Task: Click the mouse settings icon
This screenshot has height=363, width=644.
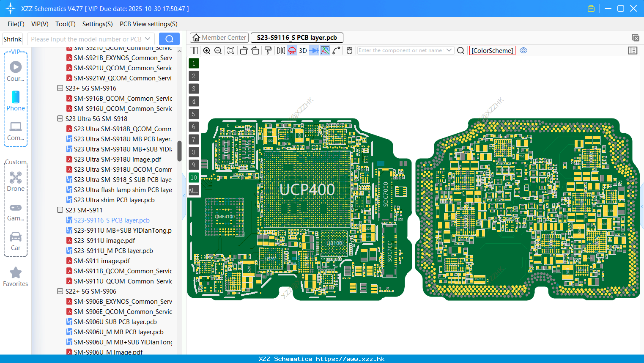Action: [x=349, y=50]
